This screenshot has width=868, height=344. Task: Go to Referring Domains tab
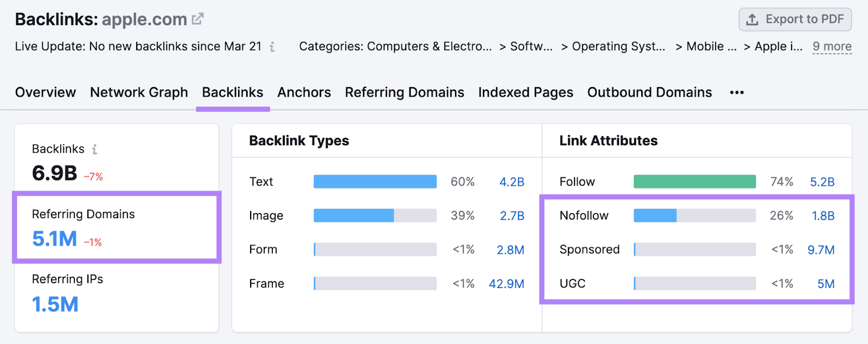coord(404,93)
